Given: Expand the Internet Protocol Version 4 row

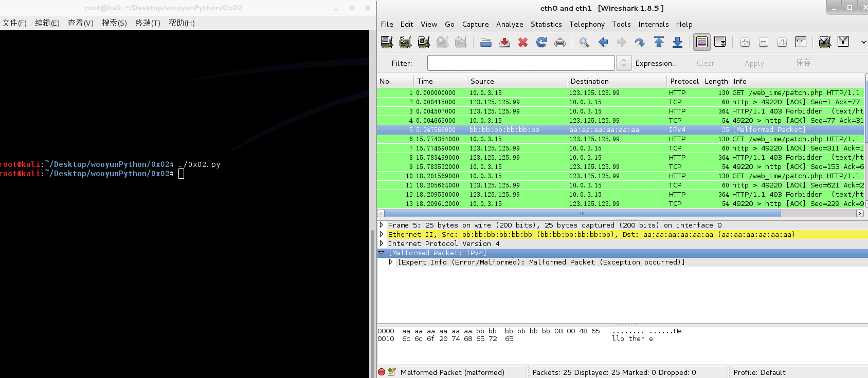Looking at the screenshot, I should [382, 243].
